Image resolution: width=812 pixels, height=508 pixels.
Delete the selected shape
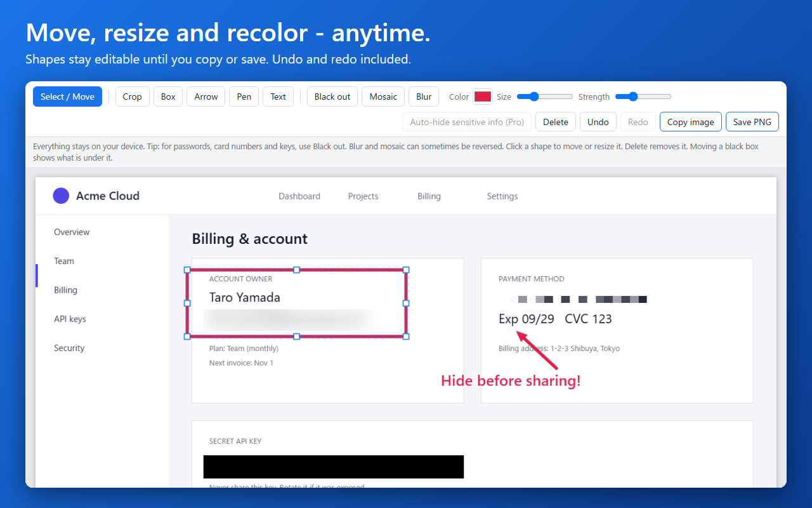click(556, 122)
